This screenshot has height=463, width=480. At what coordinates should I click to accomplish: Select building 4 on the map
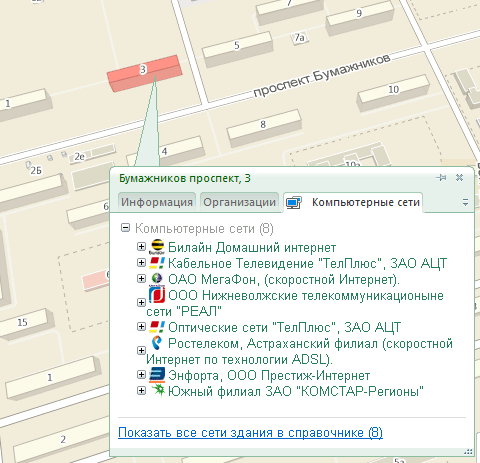click(x=165, y=152)
